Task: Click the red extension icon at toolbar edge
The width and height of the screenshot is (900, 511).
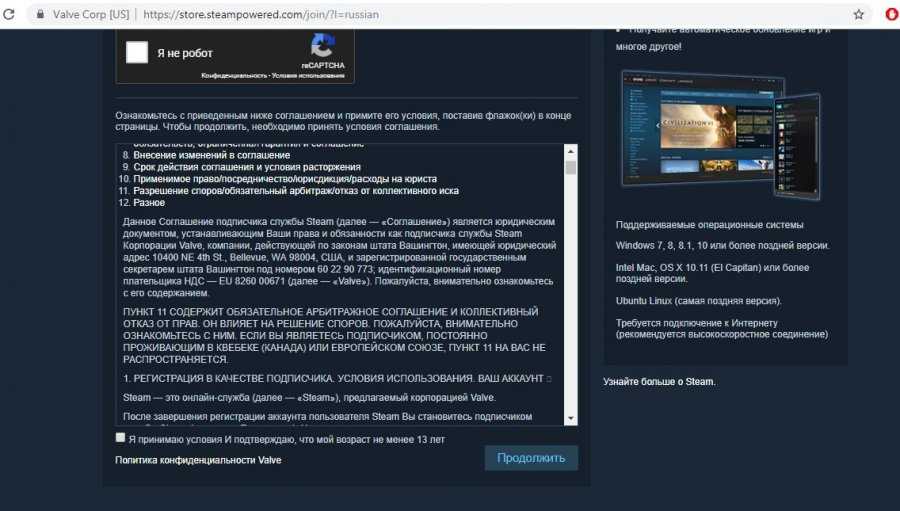Action: [x=892, y=15]
